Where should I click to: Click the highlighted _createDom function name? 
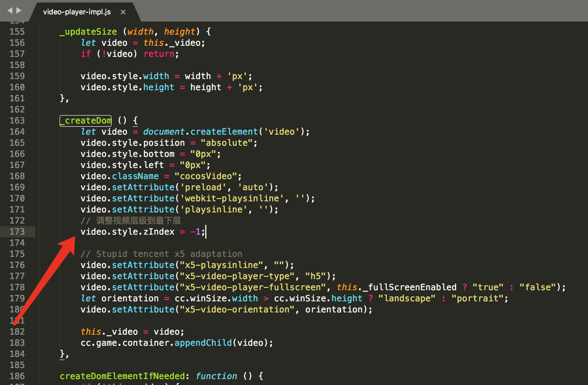point(85,121)
